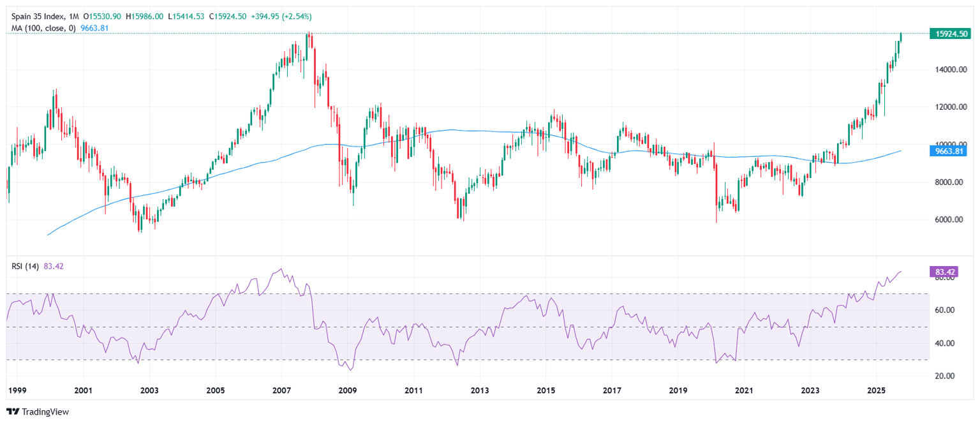The height and width of the screenshot is (423, 980).
Task: Click the 2003 year label
Action: pos(149,390)
